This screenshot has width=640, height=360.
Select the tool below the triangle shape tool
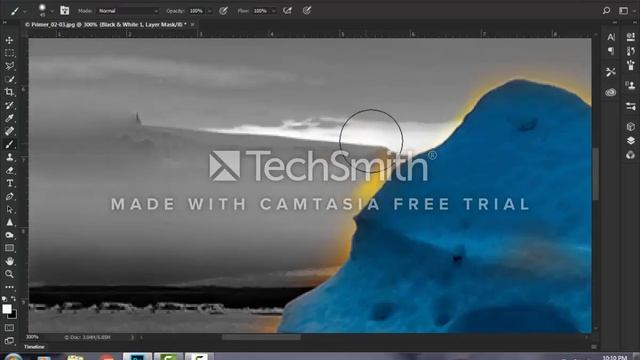click(9, 235)
